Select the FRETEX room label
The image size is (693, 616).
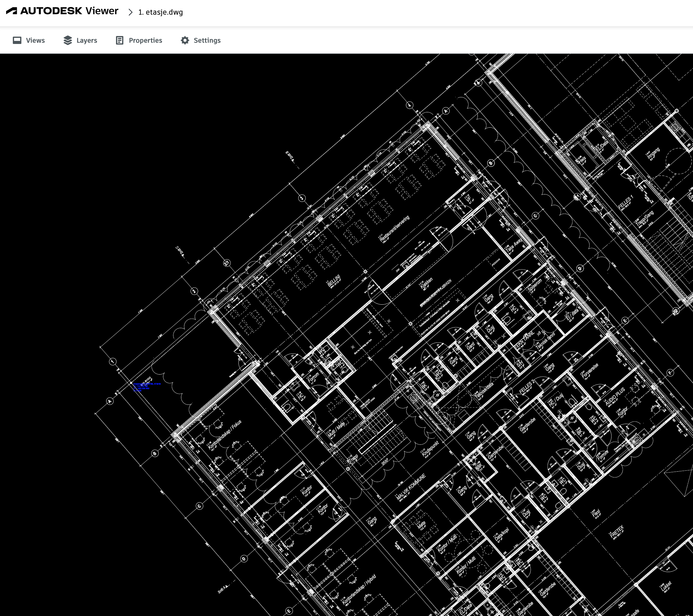pyautogui.click(x=617, y=532)
